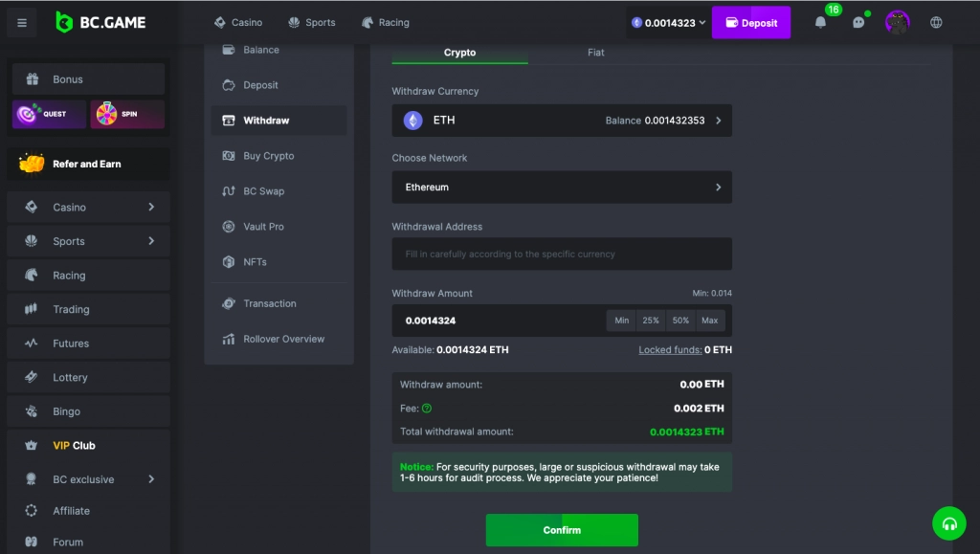Open Casino in top navigation
The height and width of the screenshot is (554, 980).
point(238,22)
